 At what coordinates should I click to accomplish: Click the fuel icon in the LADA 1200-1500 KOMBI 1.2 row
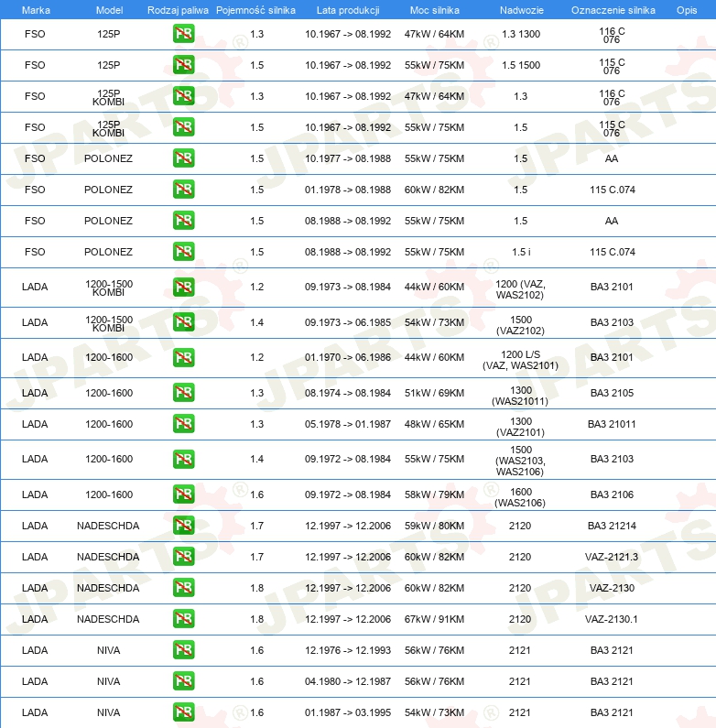183,287
